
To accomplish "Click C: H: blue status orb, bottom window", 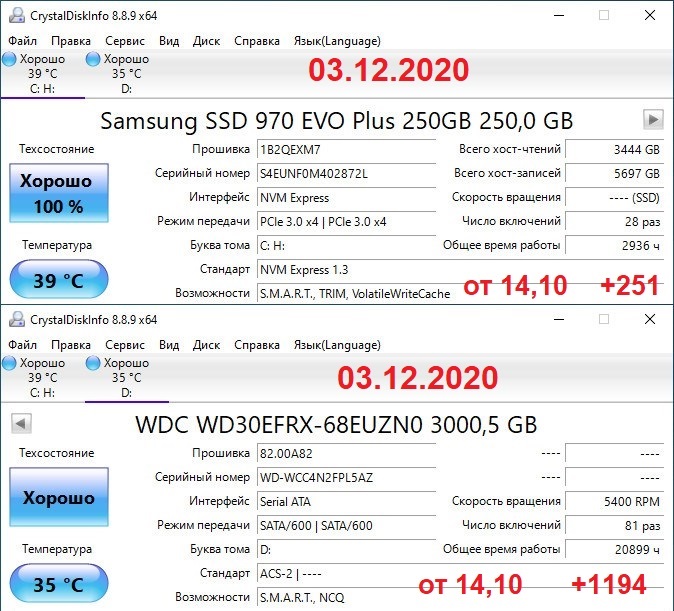I will point(9,363).
